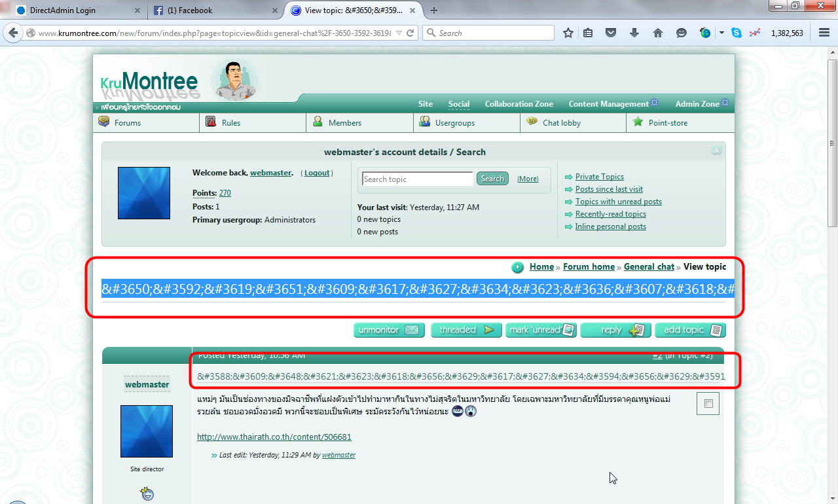Click the Forums speech-bubble icon
838x504 pixels.
104,122
